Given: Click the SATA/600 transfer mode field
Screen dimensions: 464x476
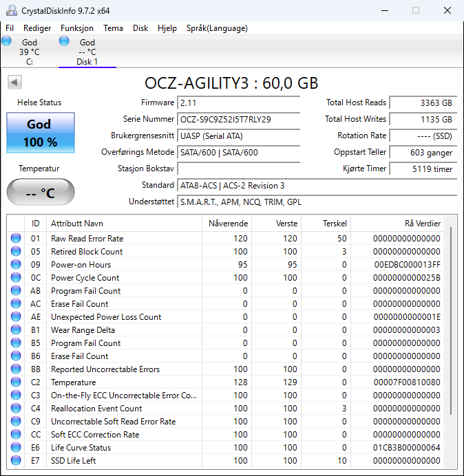Looking at the screenshot, I should pyautogui.click(x=238, y=152).
